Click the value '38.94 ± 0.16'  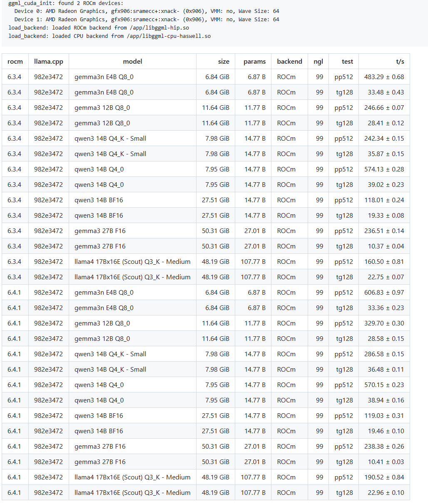386,400
